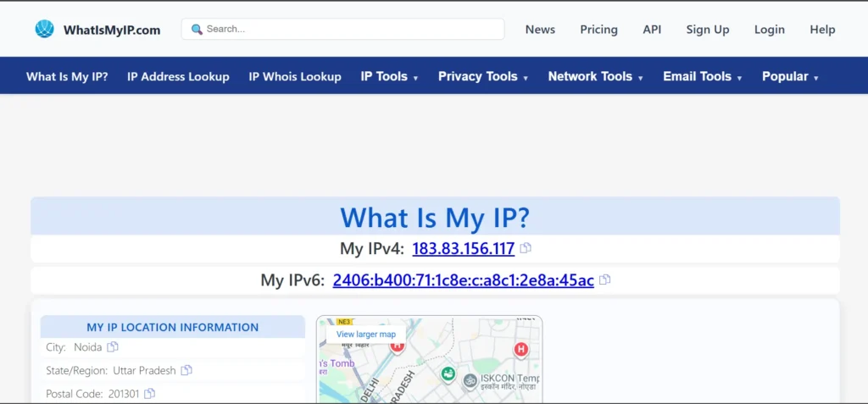Click the MY IP LOCATION INFORMATION header
Screen dimensions: 868x404
coord(173,327)
